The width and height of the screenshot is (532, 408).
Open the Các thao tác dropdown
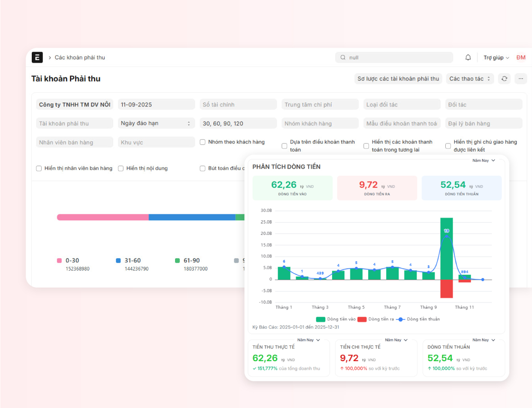point(469,79)
